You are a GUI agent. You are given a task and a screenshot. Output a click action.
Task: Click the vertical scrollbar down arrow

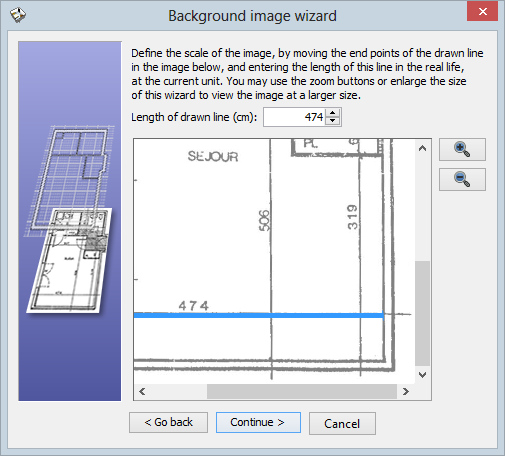tap(422, 375)
